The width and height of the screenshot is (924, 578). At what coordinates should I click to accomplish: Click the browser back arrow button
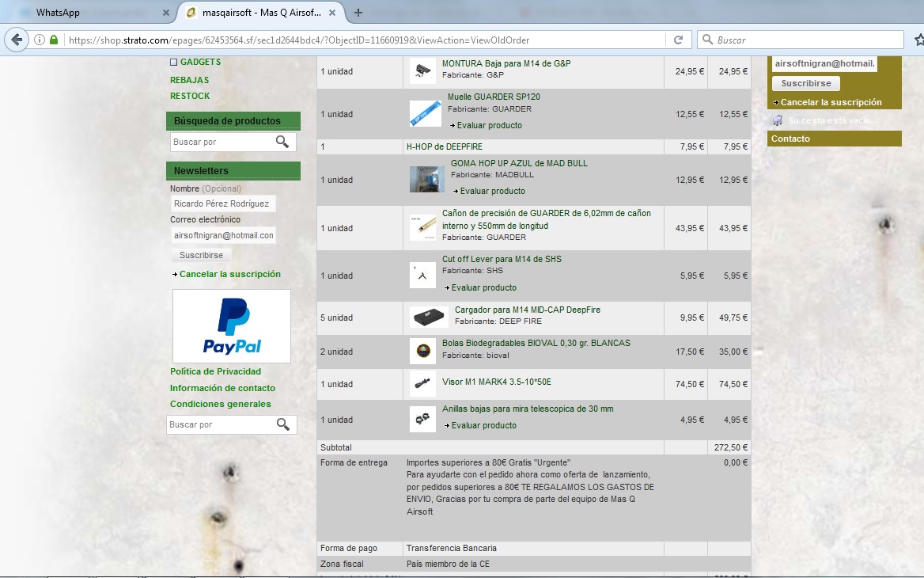pos(16,40)
